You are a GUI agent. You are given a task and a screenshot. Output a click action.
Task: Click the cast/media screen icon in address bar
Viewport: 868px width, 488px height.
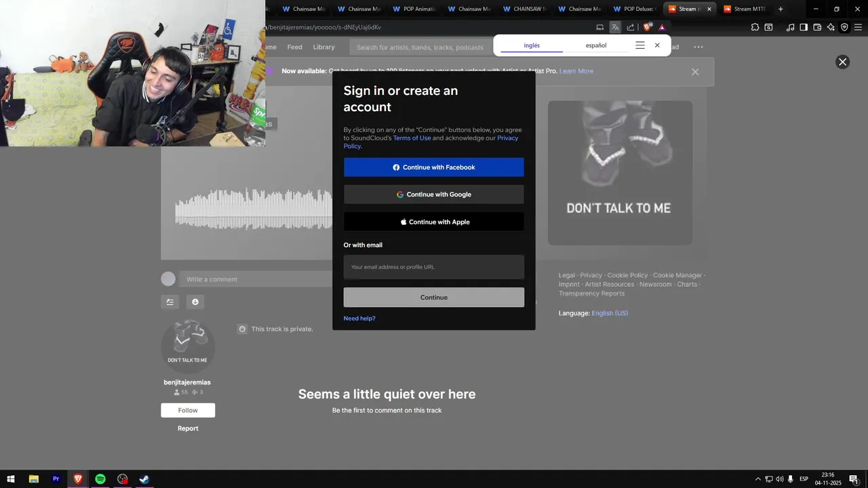coord(599,27)
